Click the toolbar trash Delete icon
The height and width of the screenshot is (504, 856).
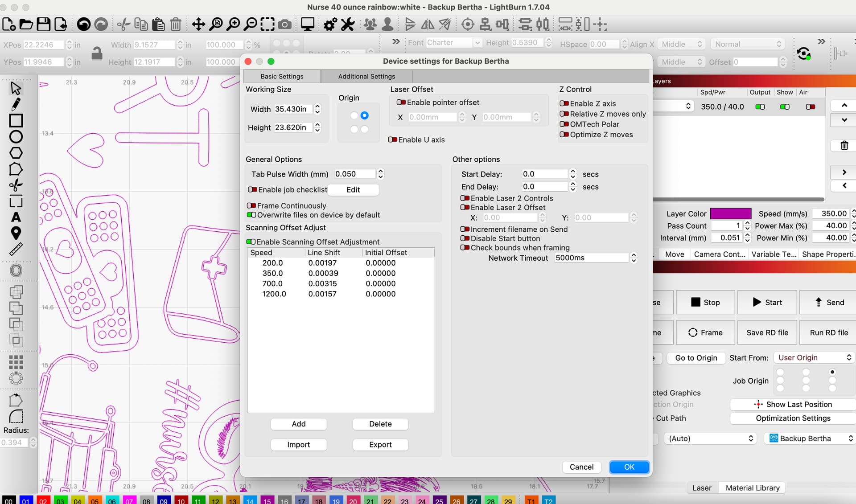[176, 24]
